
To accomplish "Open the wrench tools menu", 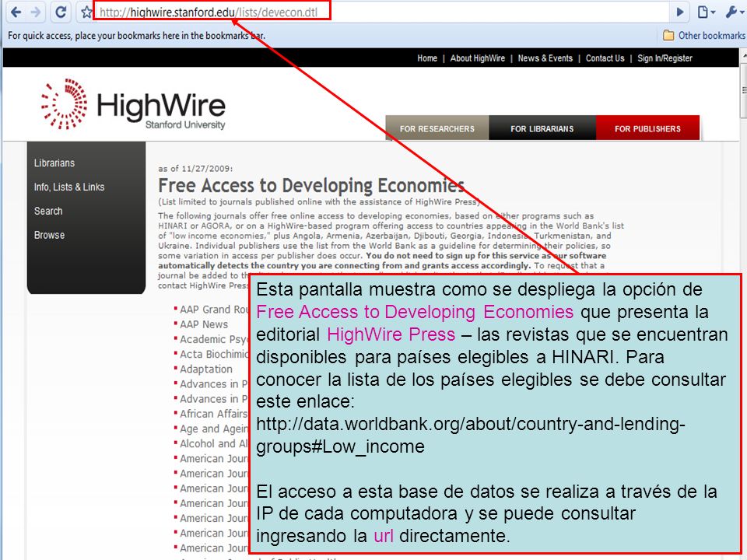I will point(734,12).
